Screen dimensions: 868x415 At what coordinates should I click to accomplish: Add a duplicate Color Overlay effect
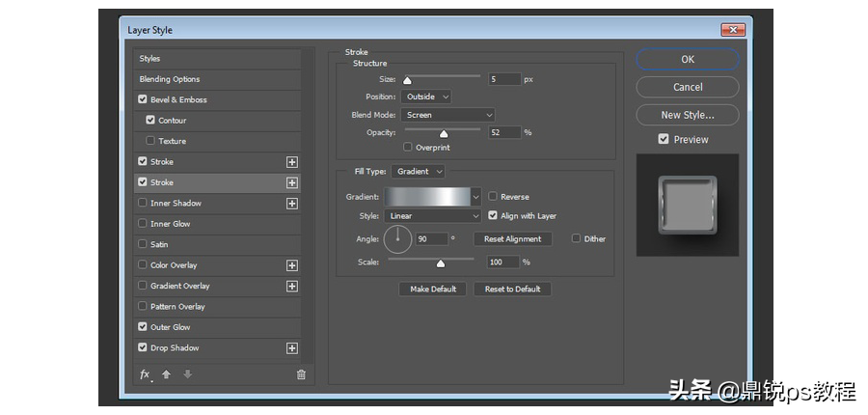(x=291, y=265)
